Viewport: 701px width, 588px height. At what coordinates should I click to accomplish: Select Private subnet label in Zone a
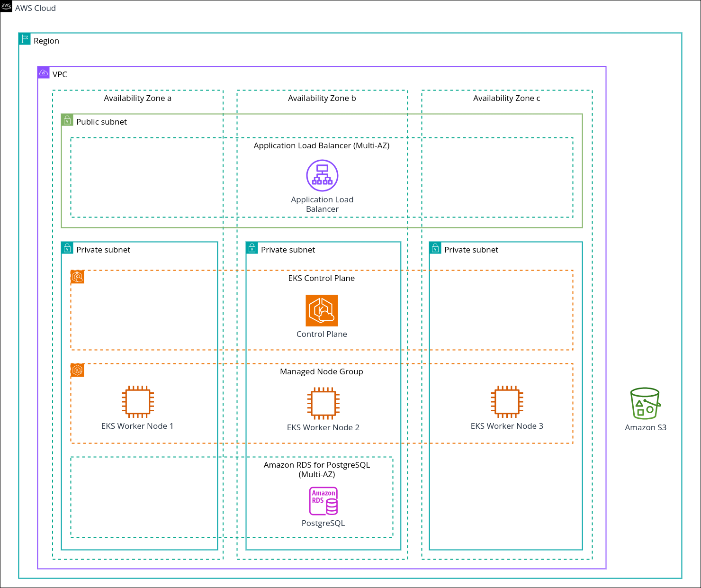[103, 250]
